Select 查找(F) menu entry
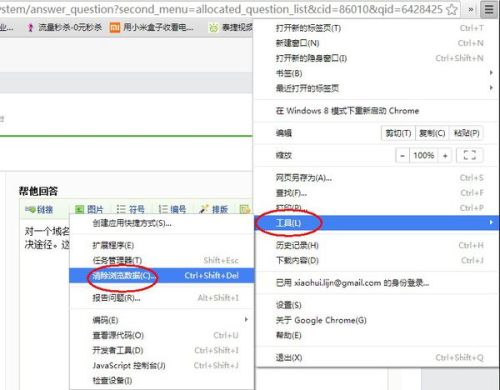500x390 pixels. [377, 193]
